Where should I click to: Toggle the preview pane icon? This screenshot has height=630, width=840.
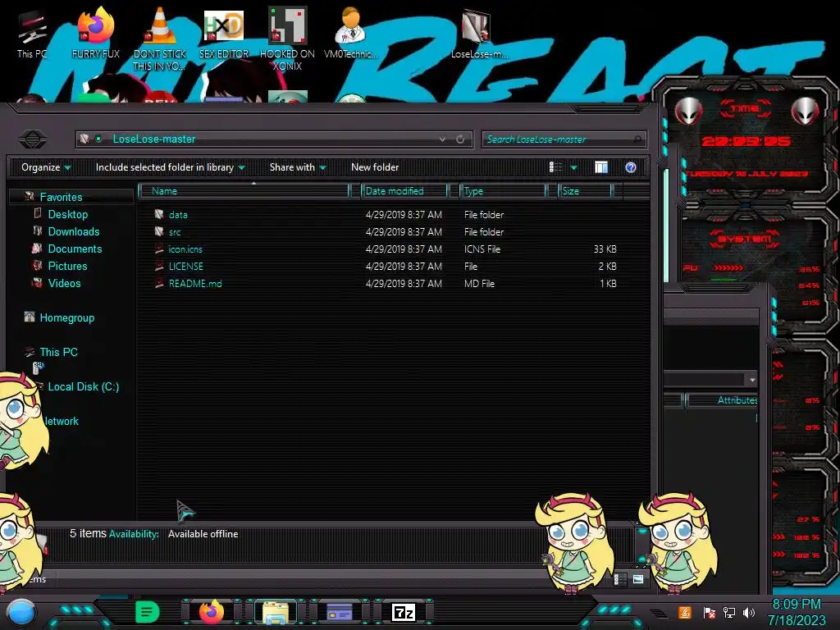pos(601,167)
